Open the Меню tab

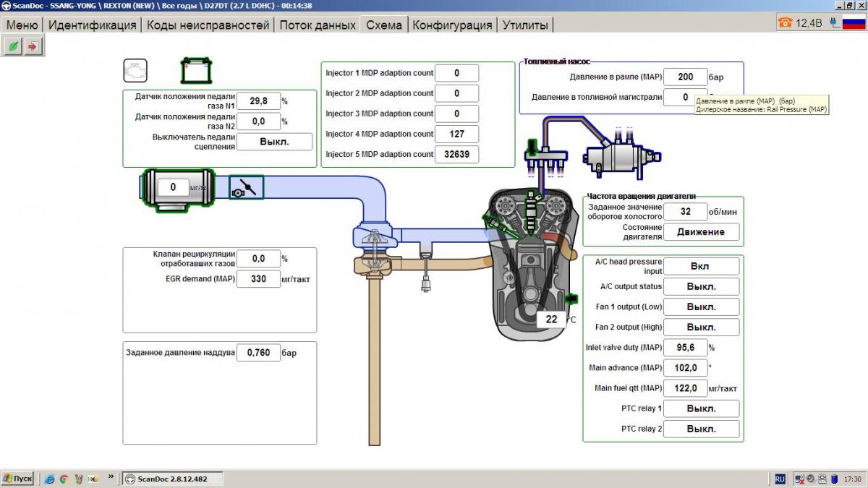click(x=22, y=25)
